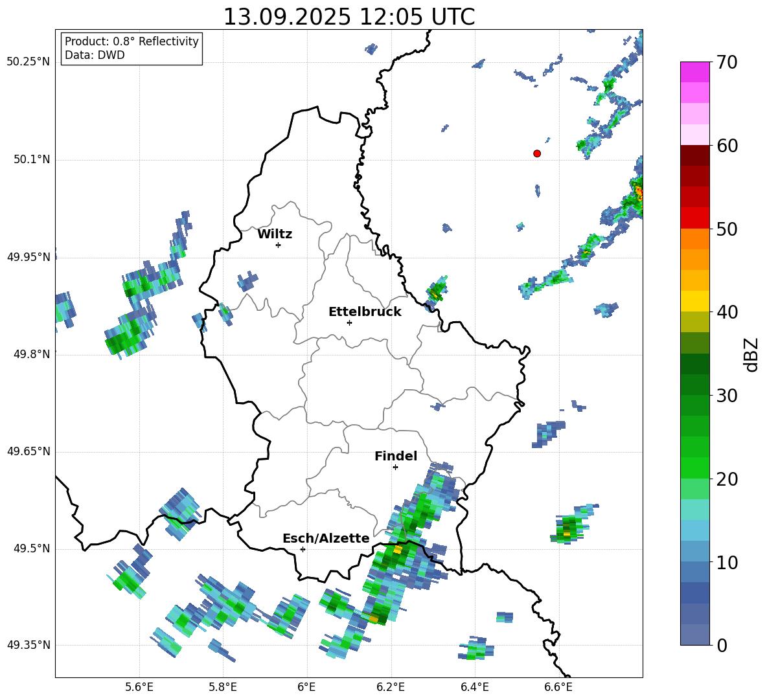767x700 pixels.
Task: Click the colorbar value 0
Action: tap(722, 645)
